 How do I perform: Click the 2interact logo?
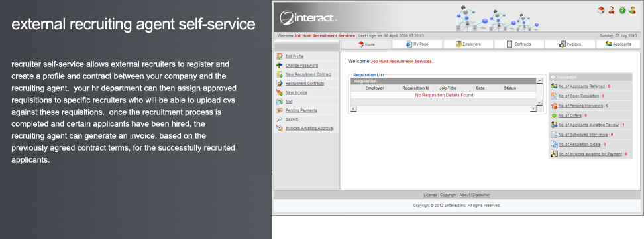[x=309, y=18]
